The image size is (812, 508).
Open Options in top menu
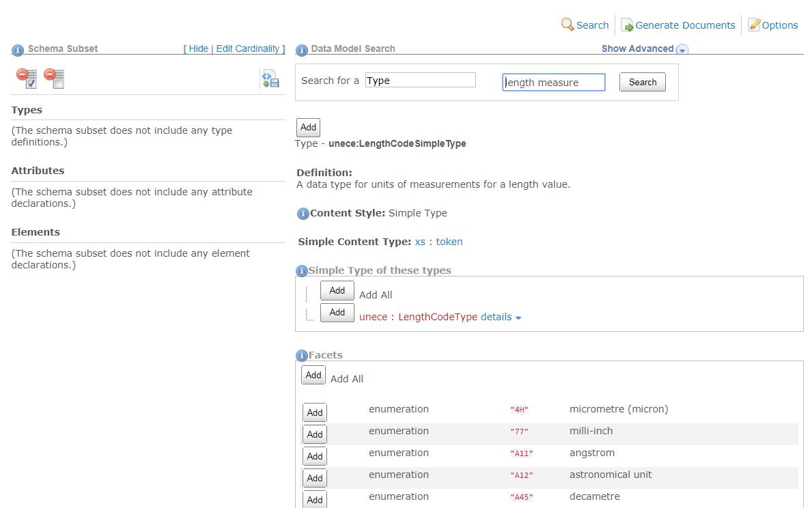(773, 25)
